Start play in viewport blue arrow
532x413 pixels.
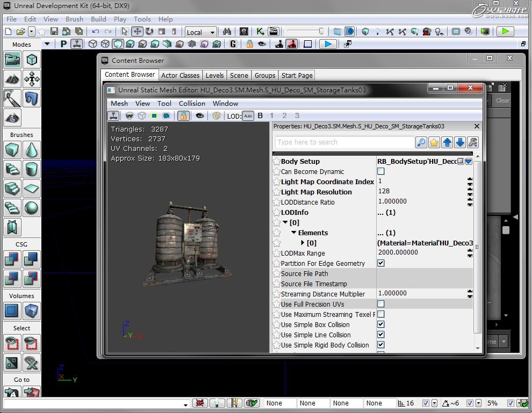[328, 44]
